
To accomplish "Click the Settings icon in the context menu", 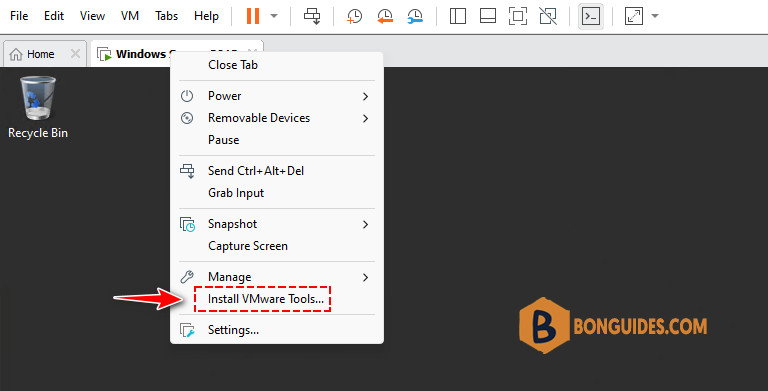I will (187, 330).
